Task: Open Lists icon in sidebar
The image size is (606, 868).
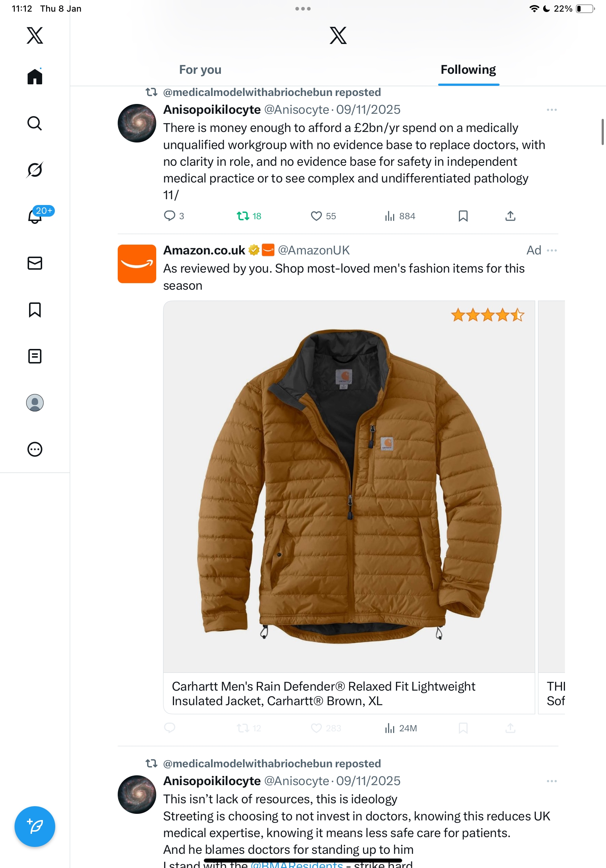Action: point(35,356)
